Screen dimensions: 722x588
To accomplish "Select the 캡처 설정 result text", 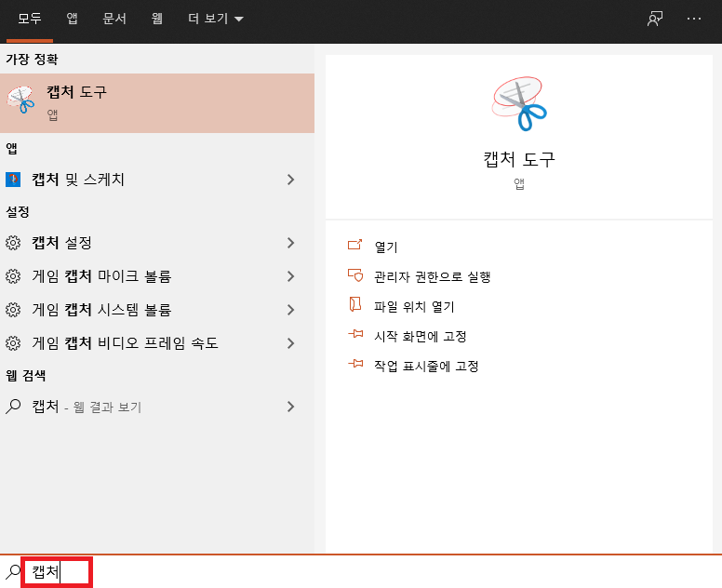I will pyautogui.click(x=61, y=243).
